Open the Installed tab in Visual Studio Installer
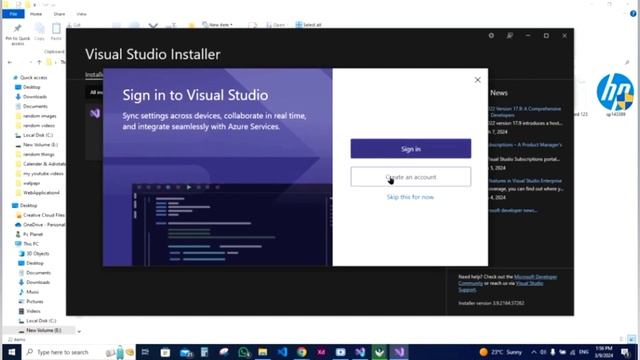 click(x=94, y=75)
